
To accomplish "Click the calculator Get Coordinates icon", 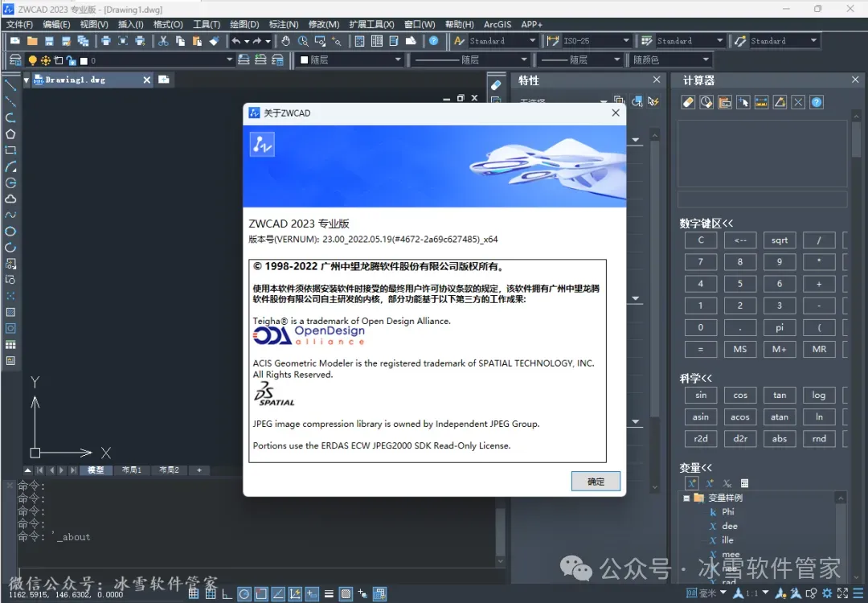I will pos(743,102).
